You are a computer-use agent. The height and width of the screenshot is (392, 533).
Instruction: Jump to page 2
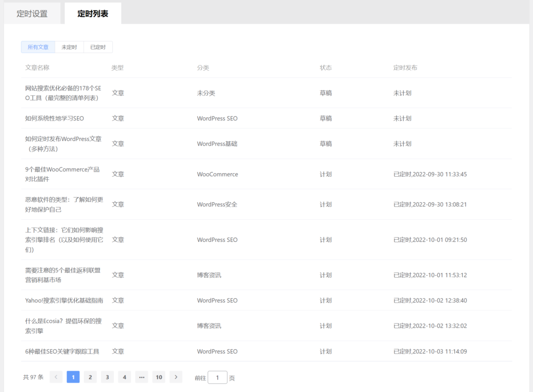click(x=91, y=377)
